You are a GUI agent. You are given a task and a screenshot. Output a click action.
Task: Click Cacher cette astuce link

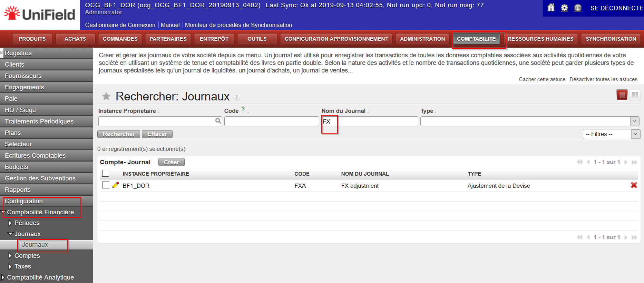pyautogui.click(x=542, y=79)
